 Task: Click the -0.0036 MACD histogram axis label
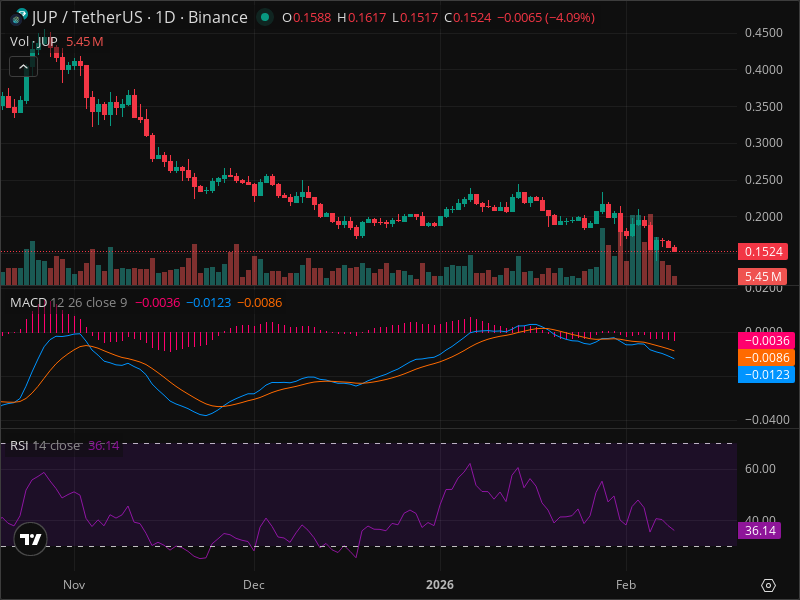[766, 340]
